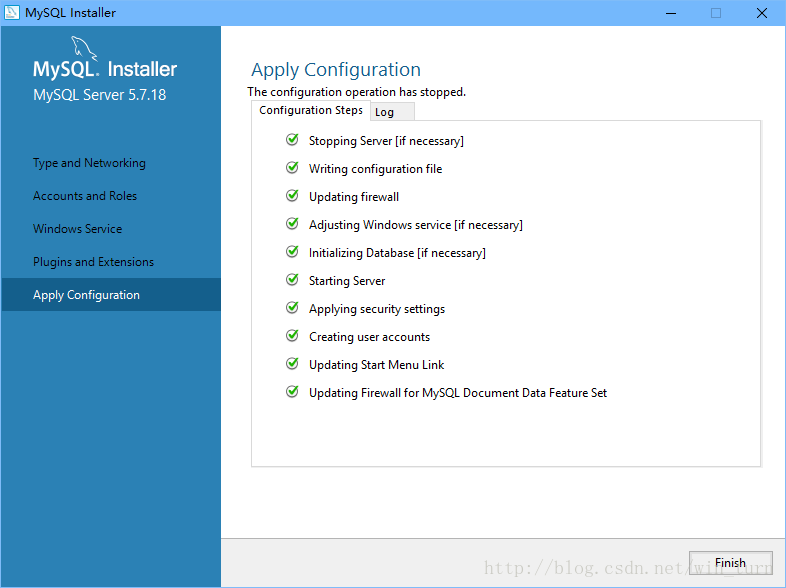Select Windows Service in the sidebar

pos(77,229)
